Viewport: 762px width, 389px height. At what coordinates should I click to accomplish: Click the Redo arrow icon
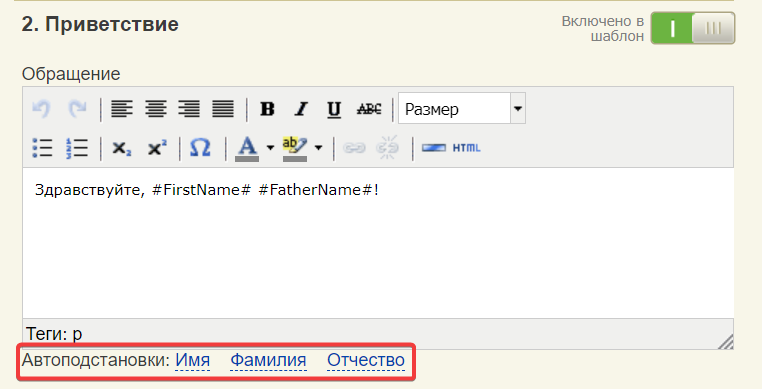pyautogui.click(x=77, y=108)
